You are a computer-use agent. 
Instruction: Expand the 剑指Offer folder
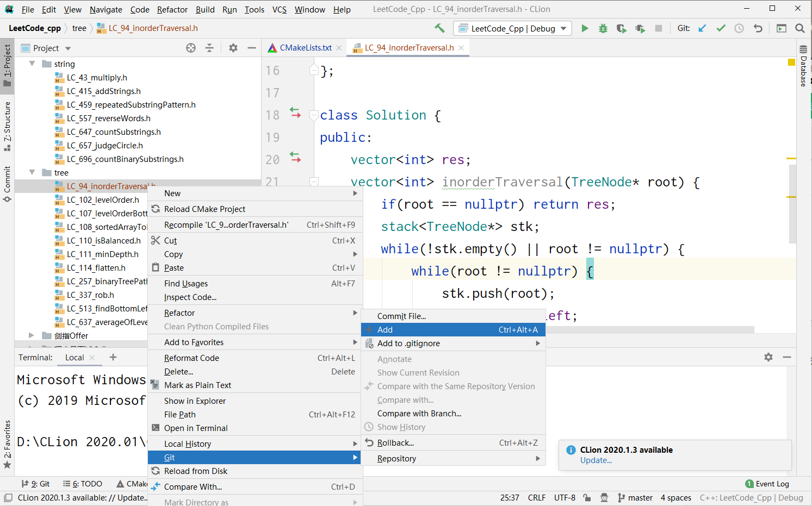pyautogui.click(x=32, y=335)
